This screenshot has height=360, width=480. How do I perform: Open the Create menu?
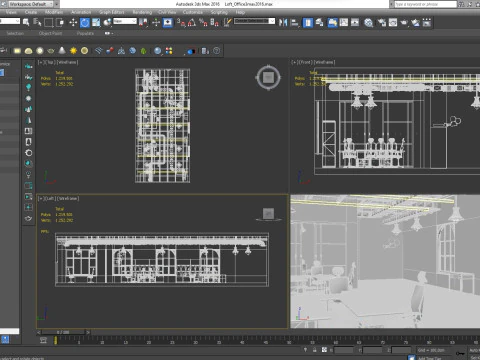31,12
